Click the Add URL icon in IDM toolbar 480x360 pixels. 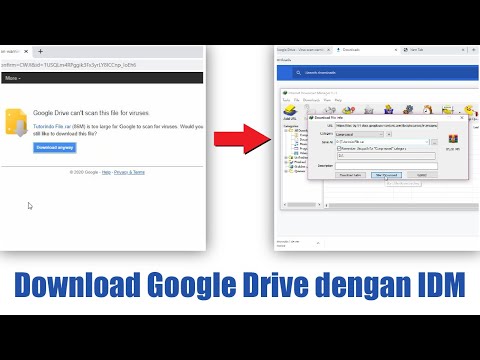tap(290, 111)
